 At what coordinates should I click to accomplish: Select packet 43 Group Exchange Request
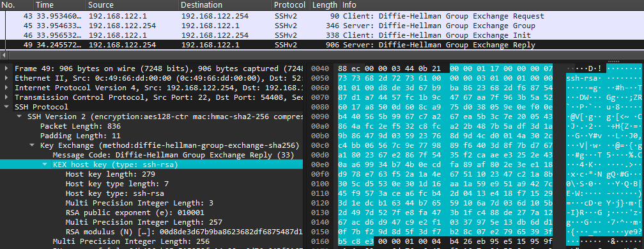point(322,16)
